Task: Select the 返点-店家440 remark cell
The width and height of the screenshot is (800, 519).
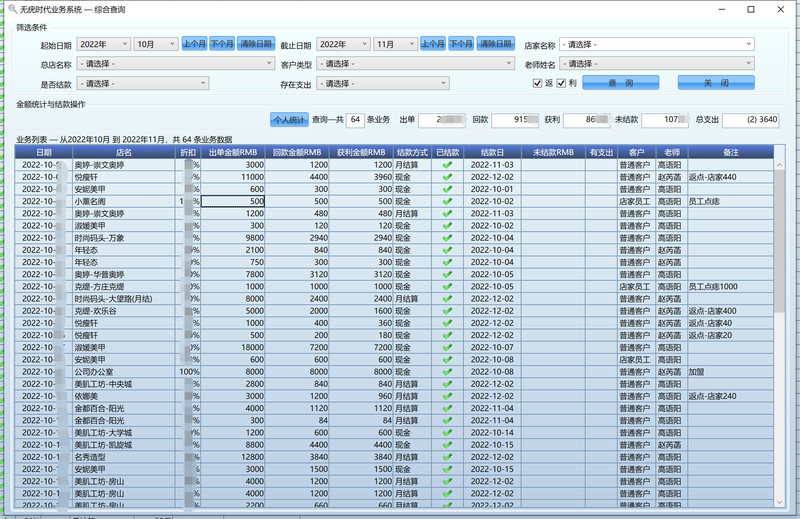Action: click(x=731, y=177)
